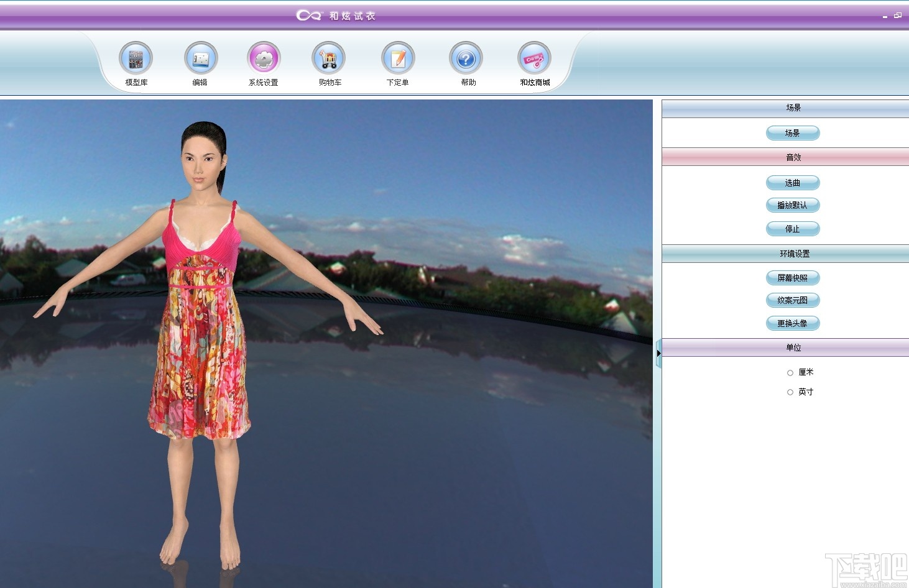Screen dimensions: 909x588
Task: Open 系统设置 system settings icon
Action: (x=264, y=59)
